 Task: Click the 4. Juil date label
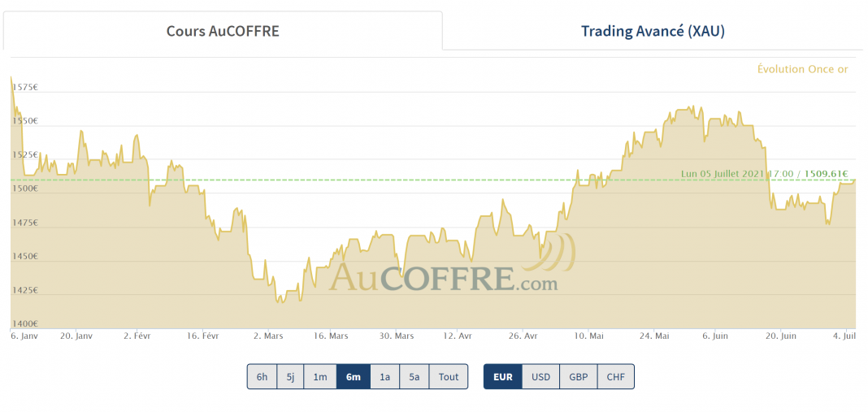[x=844, y=336]
